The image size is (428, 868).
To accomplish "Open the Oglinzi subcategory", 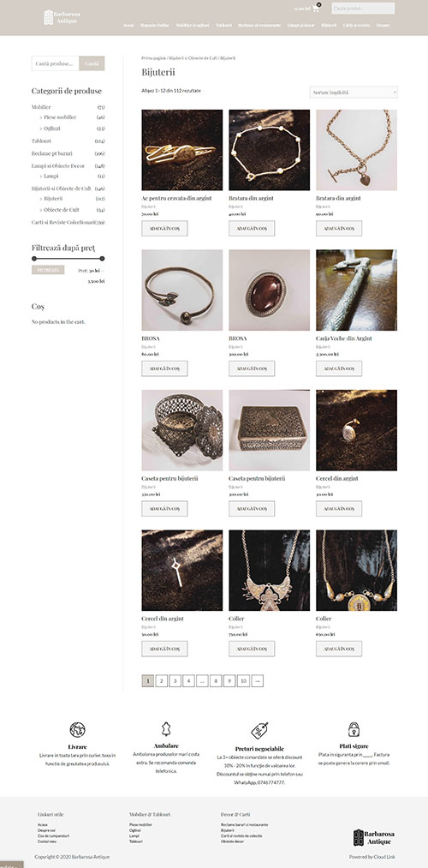I will tap(52, 128).
